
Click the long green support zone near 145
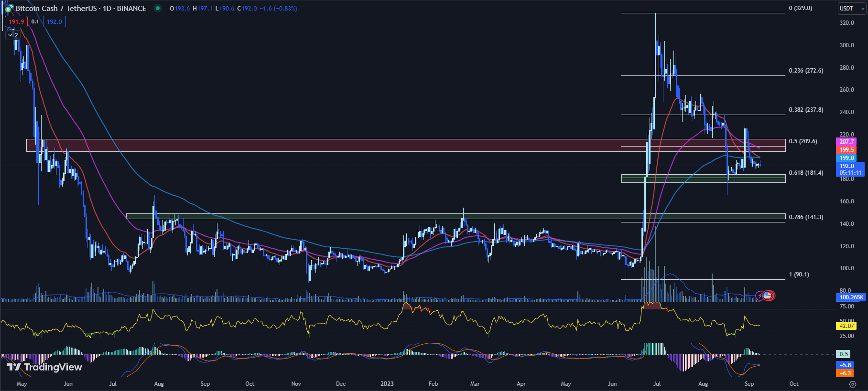[x=456, y=216]
